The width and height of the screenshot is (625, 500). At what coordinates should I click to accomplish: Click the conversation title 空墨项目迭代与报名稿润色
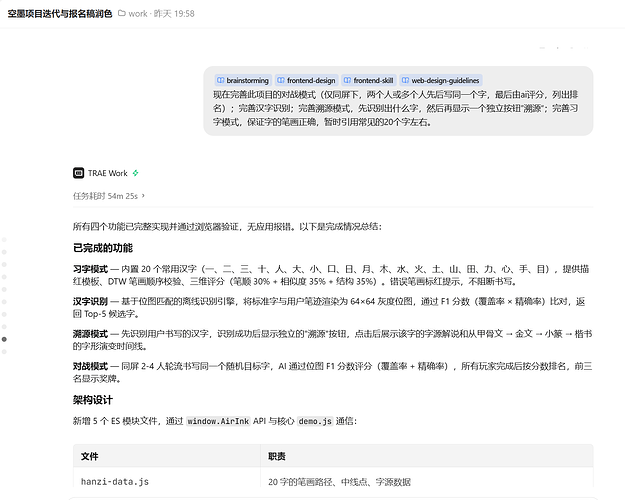coord(60,14)
